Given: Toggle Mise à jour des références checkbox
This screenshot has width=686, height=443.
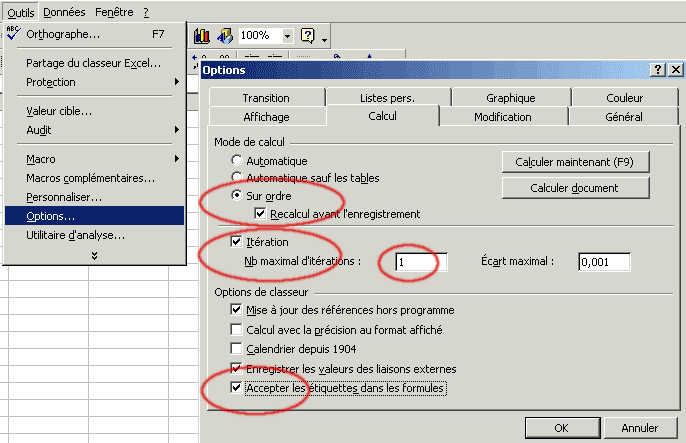Looking at the screenshot, I should pos(236,310).
